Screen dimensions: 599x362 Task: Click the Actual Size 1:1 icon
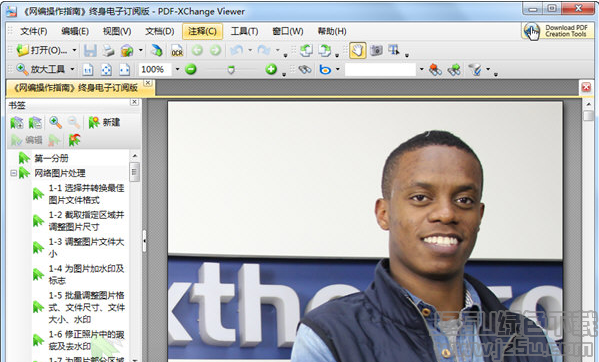tap(88, 69)
